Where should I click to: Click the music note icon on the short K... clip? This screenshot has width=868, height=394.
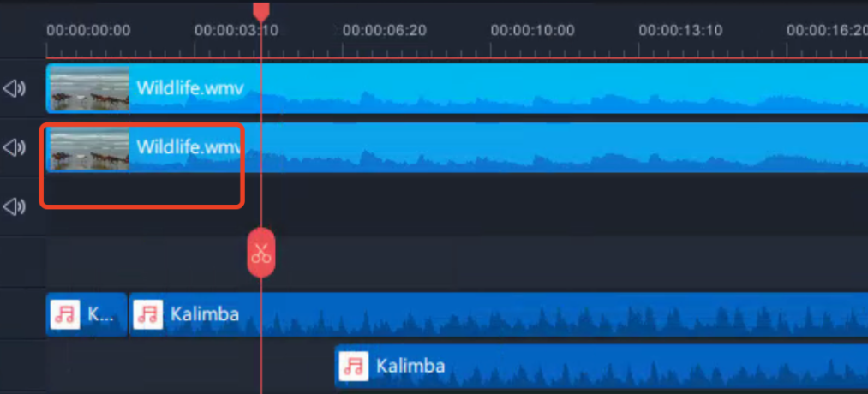pyautogui.click(x=65, y=314)
